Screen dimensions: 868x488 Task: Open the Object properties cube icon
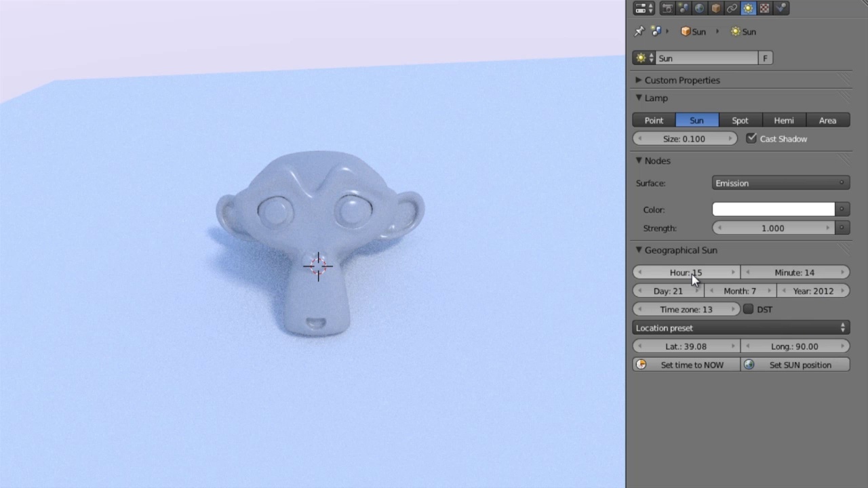[716, 8]
